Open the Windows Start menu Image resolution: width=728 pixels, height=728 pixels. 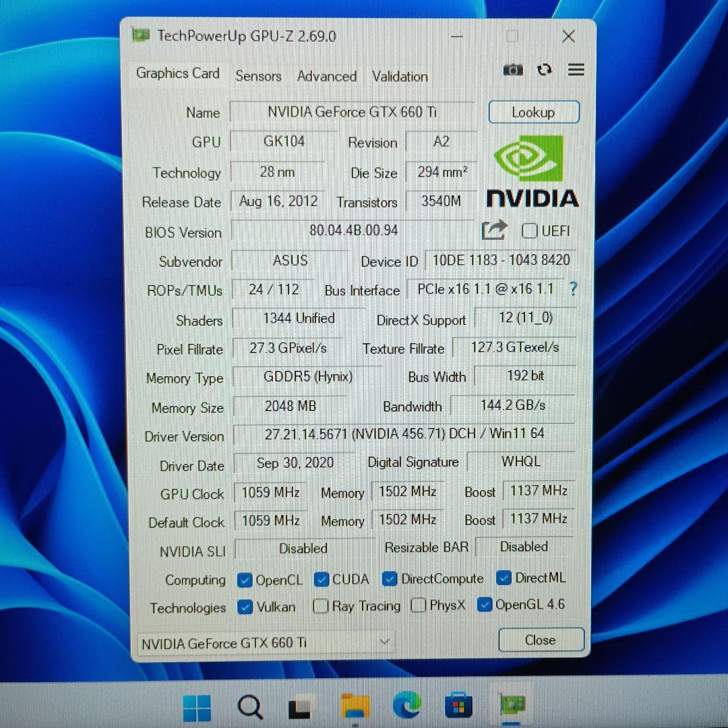pyautogui.click(x=197, y=708)
